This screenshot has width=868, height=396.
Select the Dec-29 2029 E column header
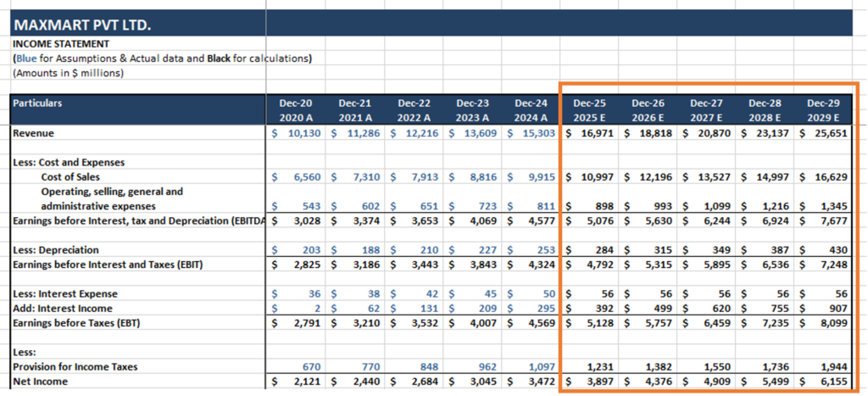tap(823, 110)
